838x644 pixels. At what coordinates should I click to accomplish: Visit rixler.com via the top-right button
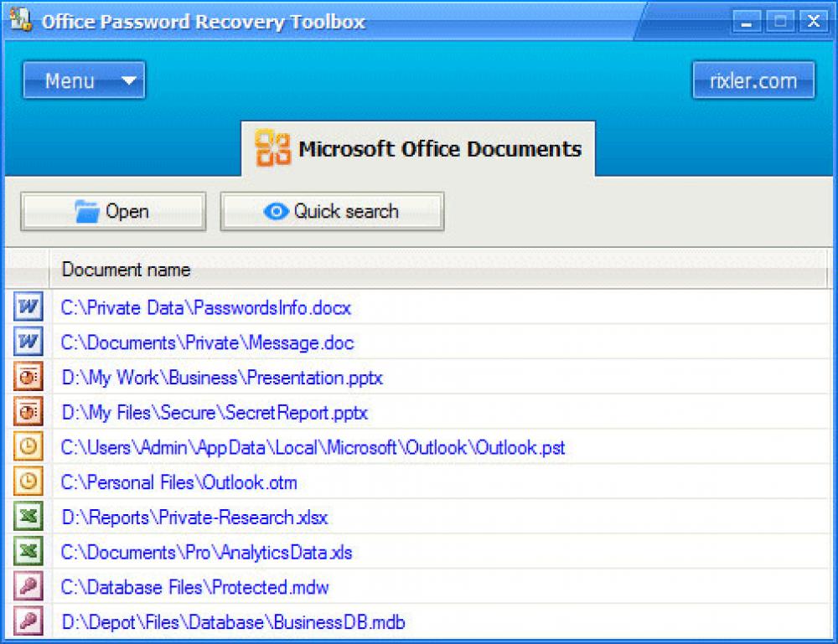pyautogui.click(x=753, y=80)
